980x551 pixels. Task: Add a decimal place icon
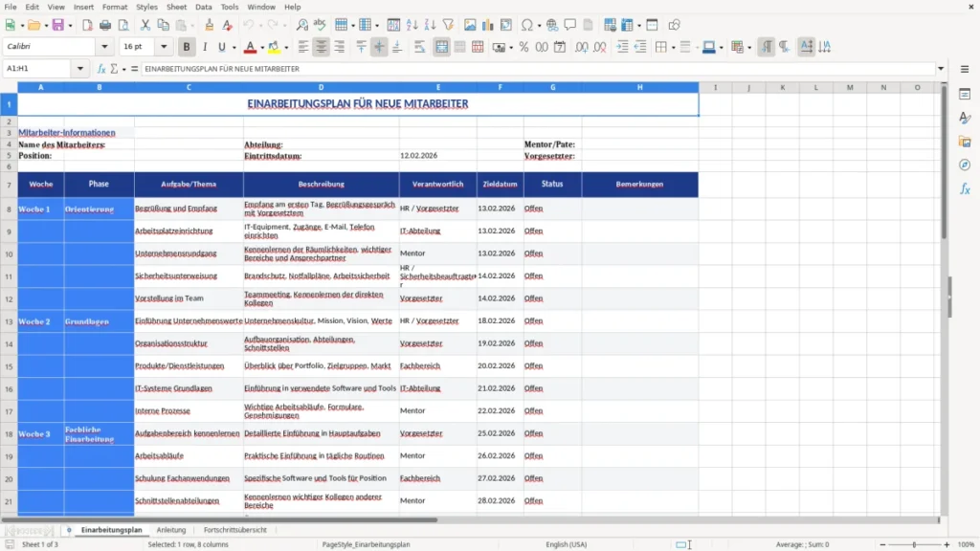point(581,47)
